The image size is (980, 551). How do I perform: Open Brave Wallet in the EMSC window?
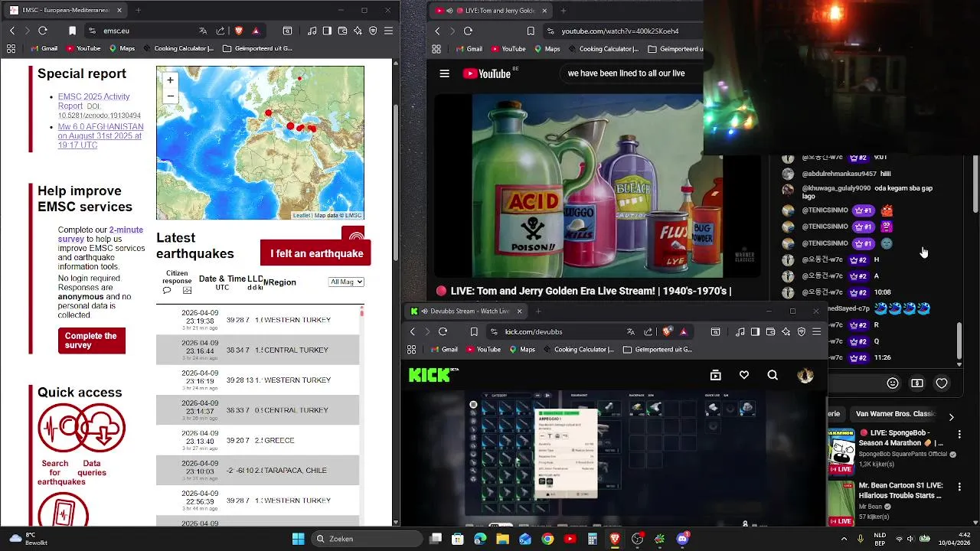click(342, 31)
